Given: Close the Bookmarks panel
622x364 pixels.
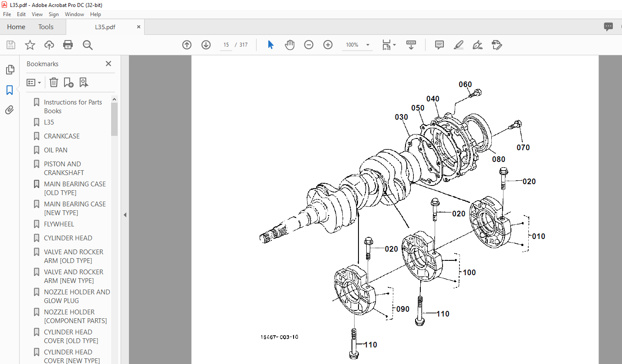Looking at the screenshot, I should click(108, 64).
